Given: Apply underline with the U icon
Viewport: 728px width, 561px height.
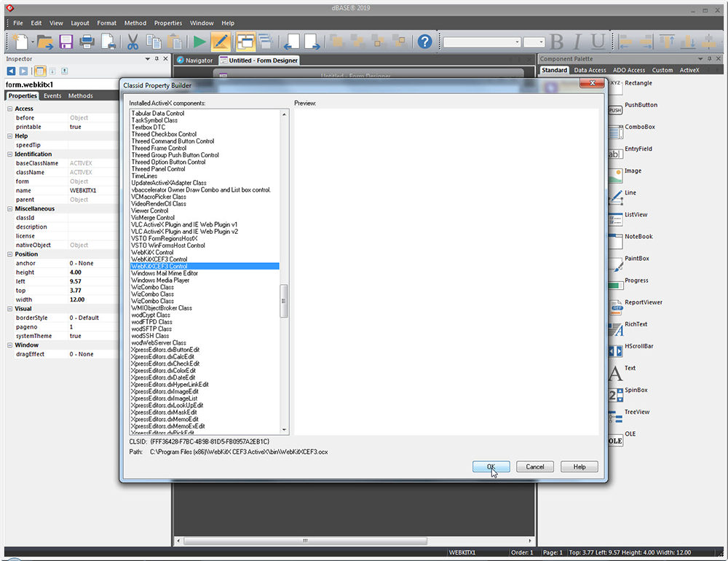Looking at the screenshot, I should [x=598, y=42].
